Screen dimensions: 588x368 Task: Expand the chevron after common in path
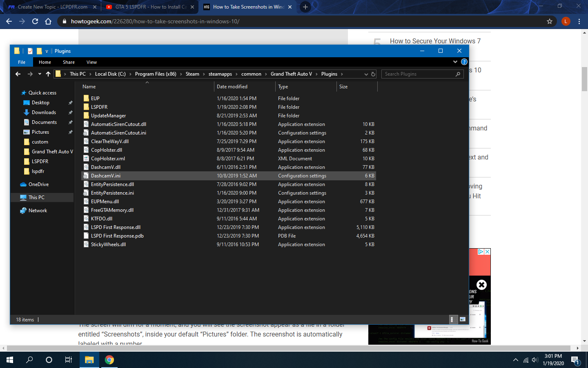(x=266, y=74)
